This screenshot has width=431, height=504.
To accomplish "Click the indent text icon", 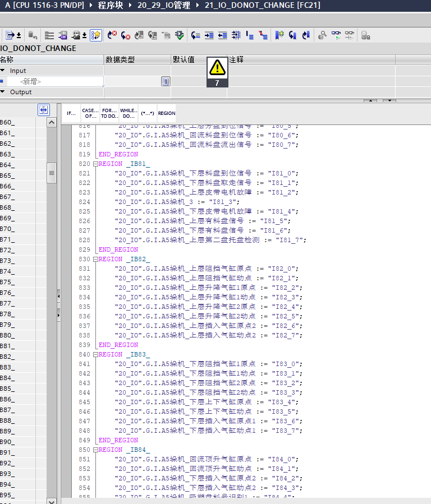I will [x=209, y=35].
